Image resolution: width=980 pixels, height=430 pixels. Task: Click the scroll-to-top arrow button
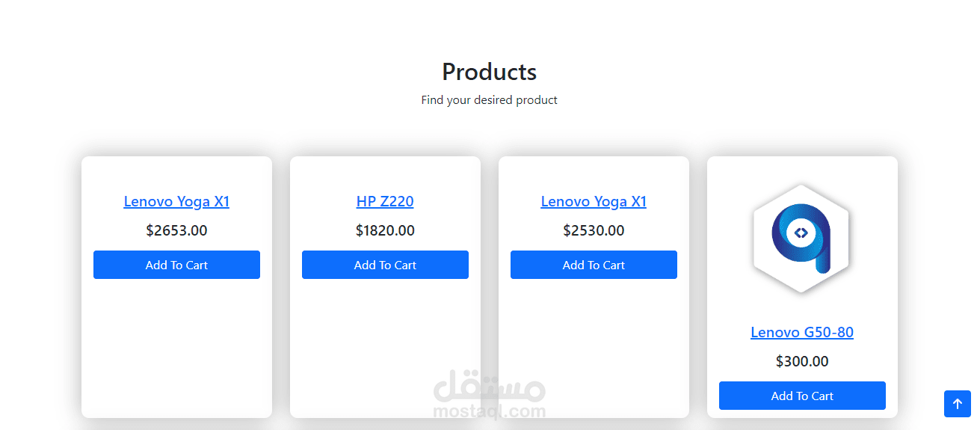pyautogui.click(x=957, y=404)
